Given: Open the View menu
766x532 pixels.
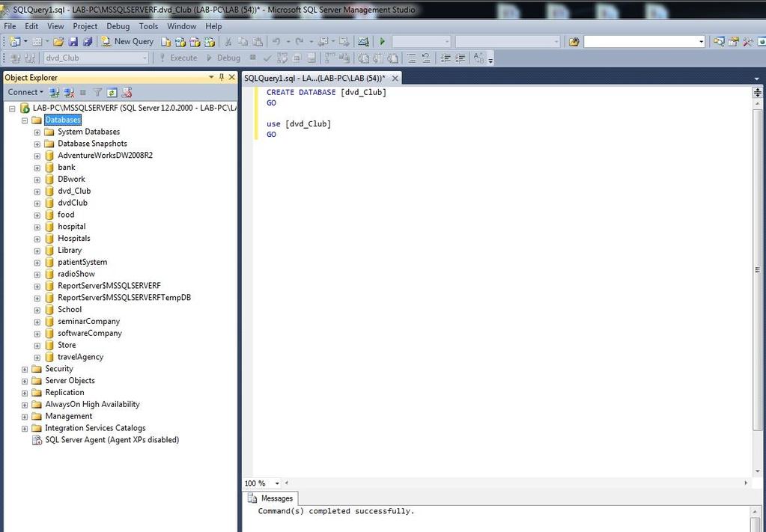Looking at the screenshot, I should (x=55, y=26).
